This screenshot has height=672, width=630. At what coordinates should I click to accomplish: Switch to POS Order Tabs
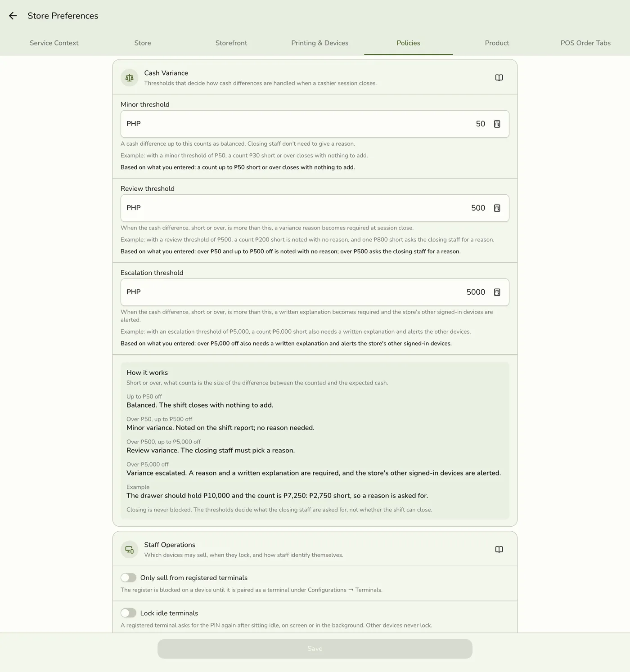(585, 43)
